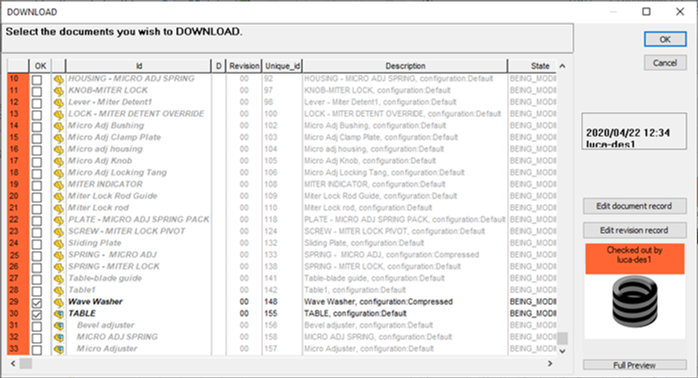Click the scroll up arrow of list
Viewport: 698px width, 378px height.
pyautogui.click(x=563, y=66)
